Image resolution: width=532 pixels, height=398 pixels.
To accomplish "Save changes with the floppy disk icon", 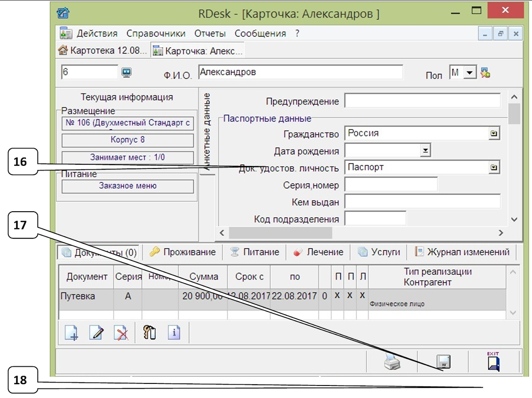I will 443,362.
